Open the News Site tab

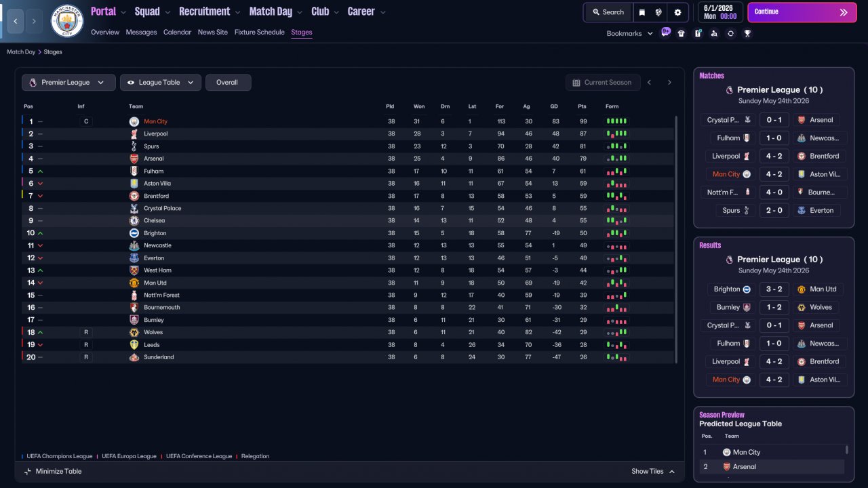[213, 32]
